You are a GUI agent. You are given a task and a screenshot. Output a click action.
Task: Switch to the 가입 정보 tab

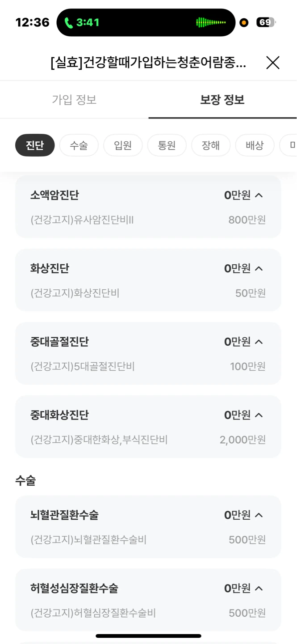[x=74, y=99]
